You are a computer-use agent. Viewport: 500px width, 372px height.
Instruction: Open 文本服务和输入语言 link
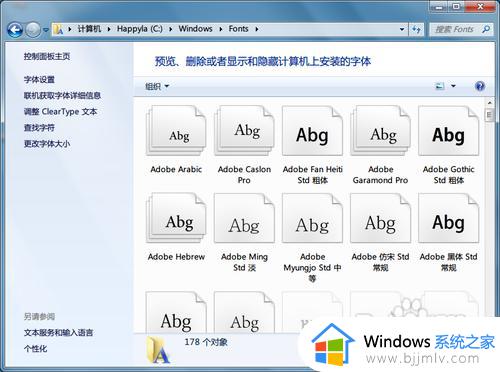tap(58, 332)
